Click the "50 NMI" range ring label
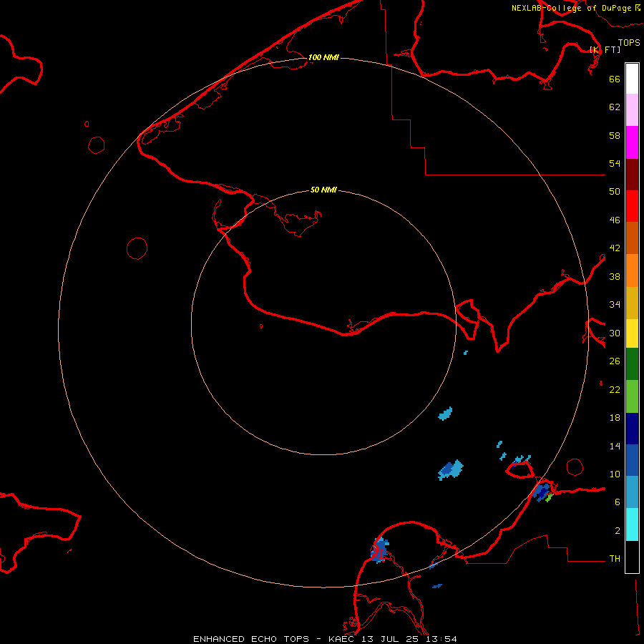The image size is (644, 644). coord(323,190)
